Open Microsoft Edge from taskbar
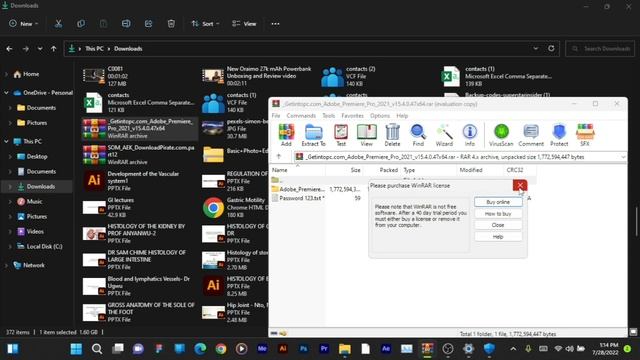The width and height of the screenshot is (640, 360). coord(200,349)
